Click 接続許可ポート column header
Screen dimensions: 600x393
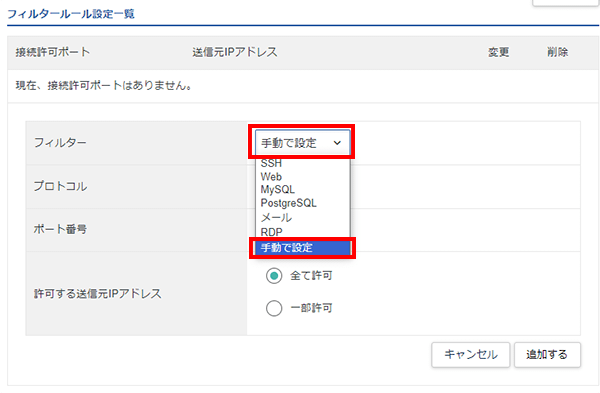click(53, 52)
